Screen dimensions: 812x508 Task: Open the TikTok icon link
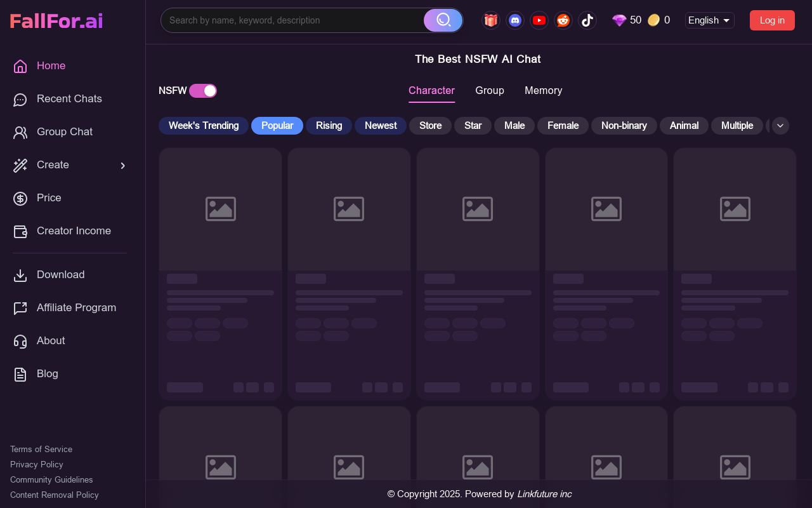[x=587, y=20]
